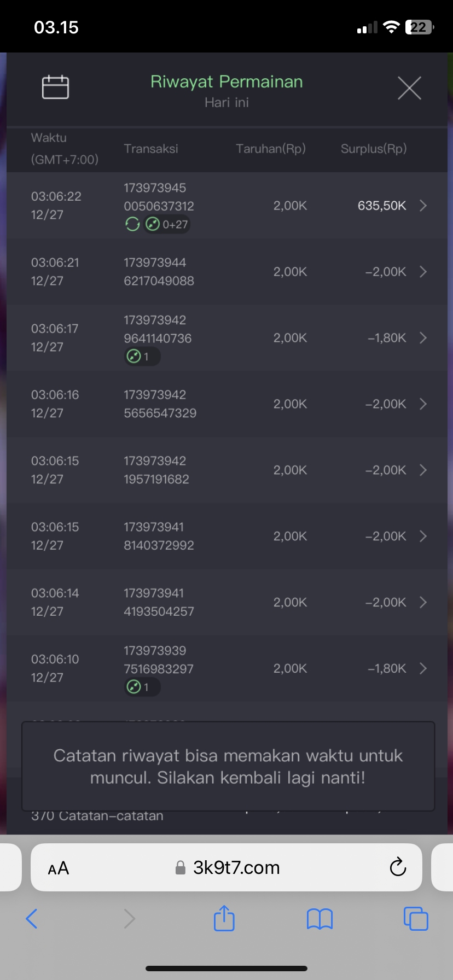Tap the free spin badge on 03:06:17 row

click(141, 357)
